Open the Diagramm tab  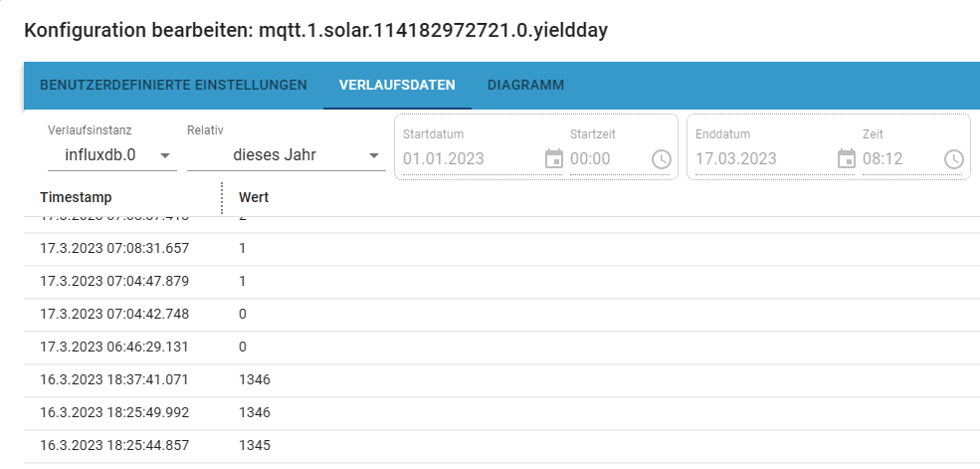(x=525, y=86)
